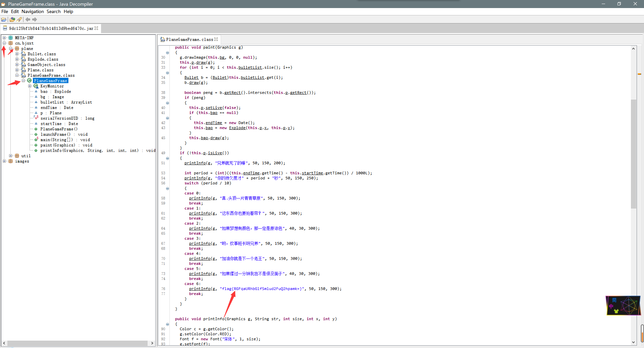This screenshot has height=348, width=644.
Task: Click the KeyMonitor inner class icon
Action: click(36, 86)
